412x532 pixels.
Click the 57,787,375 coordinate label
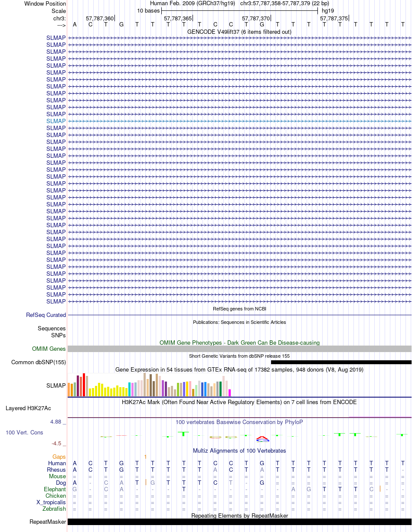coord(334,19)
